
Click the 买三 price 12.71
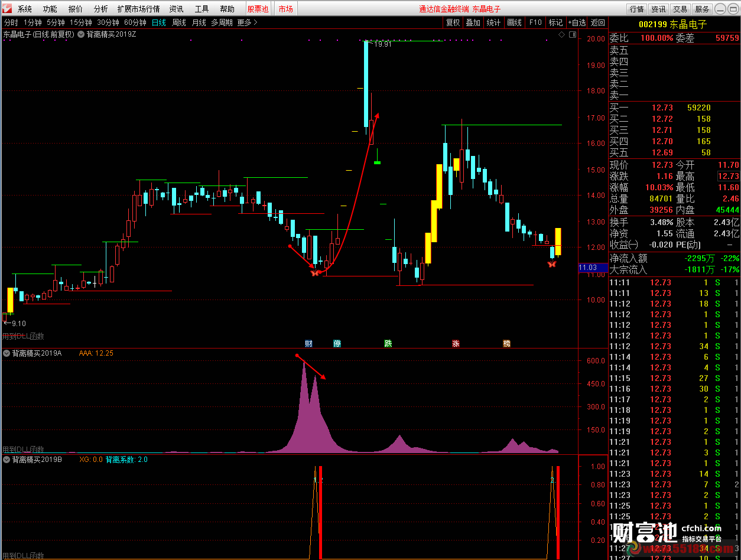pyautogui.click(x=662, y=130)
